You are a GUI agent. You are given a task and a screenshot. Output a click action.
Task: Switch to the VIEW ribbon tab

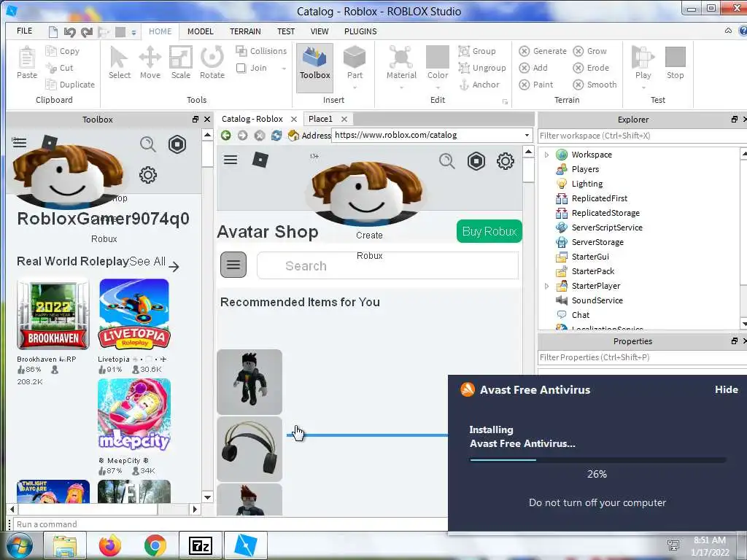320,31
